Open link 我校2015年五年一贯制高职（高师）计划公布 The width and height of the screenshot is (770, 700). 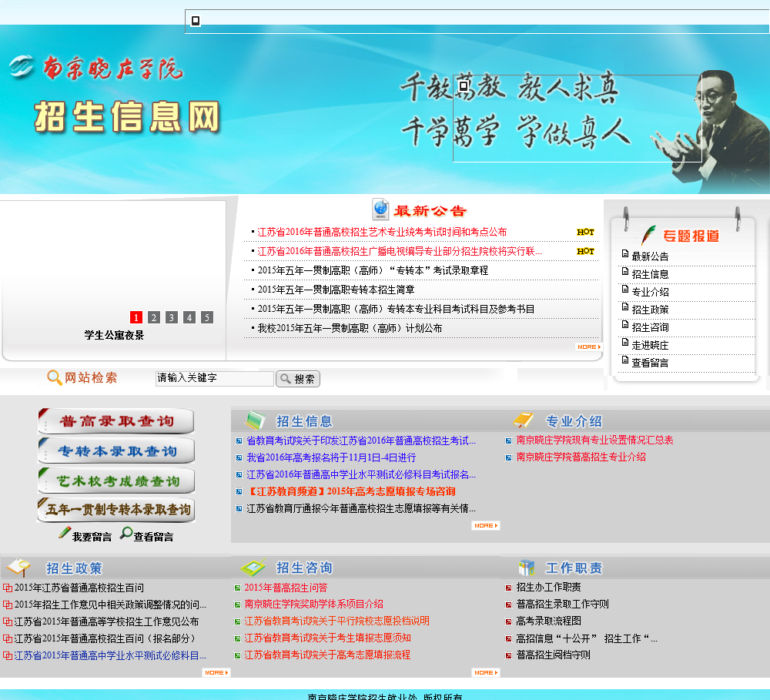[350, 328]
